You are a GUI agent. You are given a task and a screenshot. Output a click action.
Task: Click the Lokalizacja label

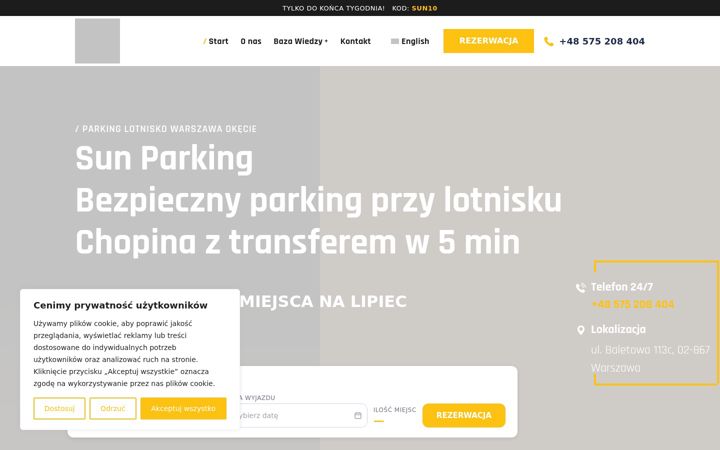pyautogui.click(x=618, y=330)
